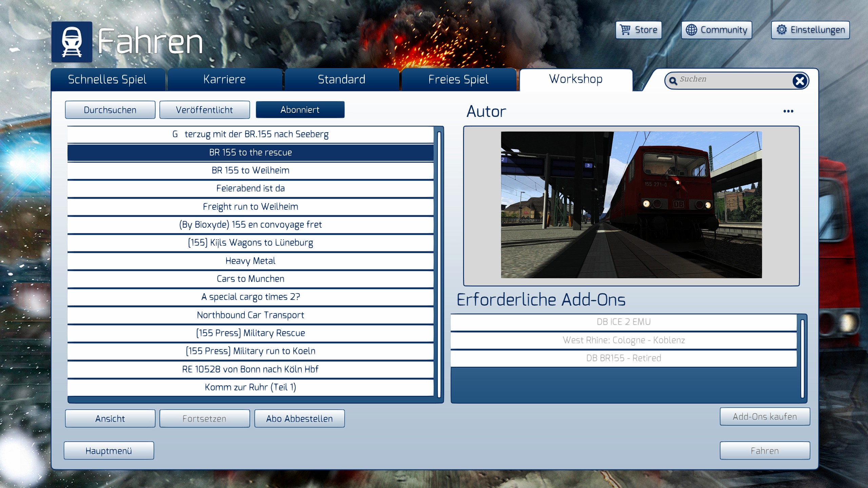Viewport: 868px width, 488px height.
Task: Start the scenario with Fahren button
Action: [x=765, y=451]
